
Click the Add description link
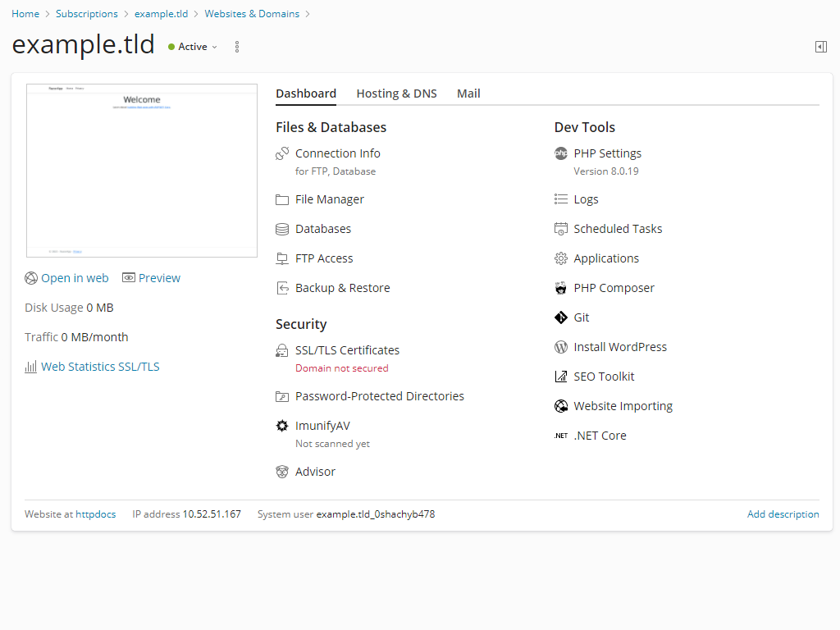[x=783, y=514]
